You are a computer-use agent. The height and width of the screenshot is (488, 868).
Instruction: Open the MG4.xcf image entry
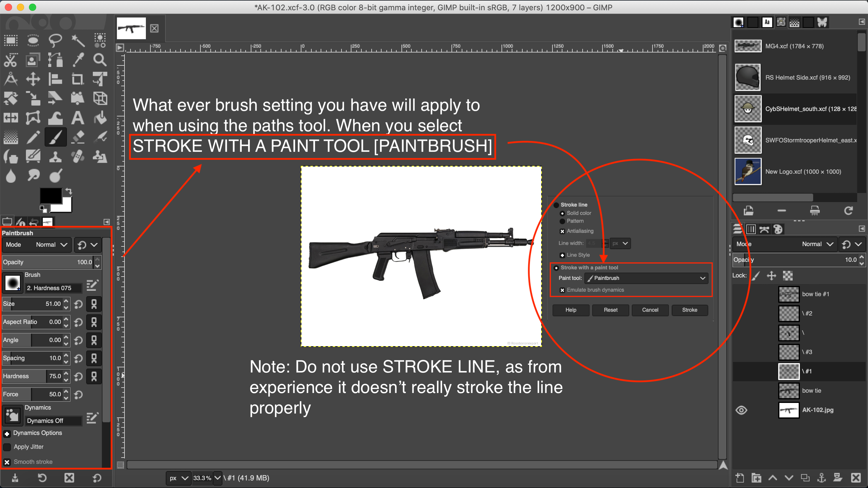tap(794, 46)
